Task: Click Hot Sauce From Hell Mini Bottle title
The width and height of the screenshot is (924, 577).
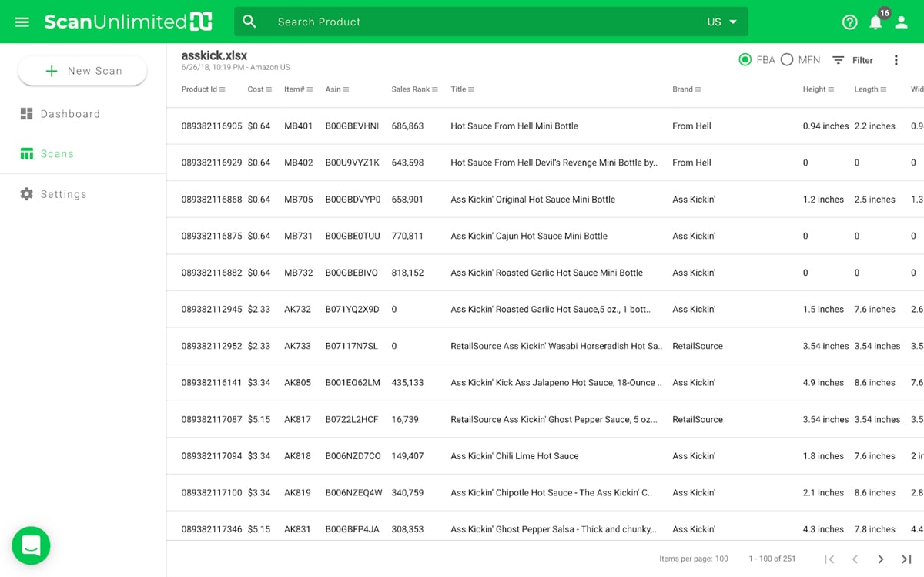Action: [514, 126]
